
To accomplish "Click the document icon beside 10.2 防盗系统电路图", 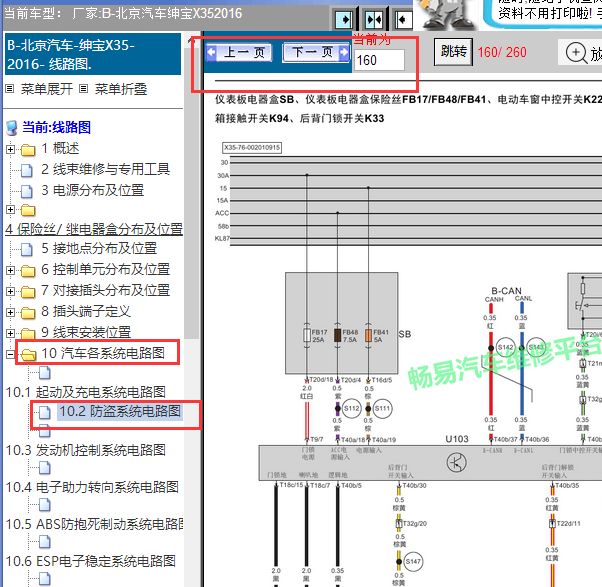I will [x=45, y=412].
